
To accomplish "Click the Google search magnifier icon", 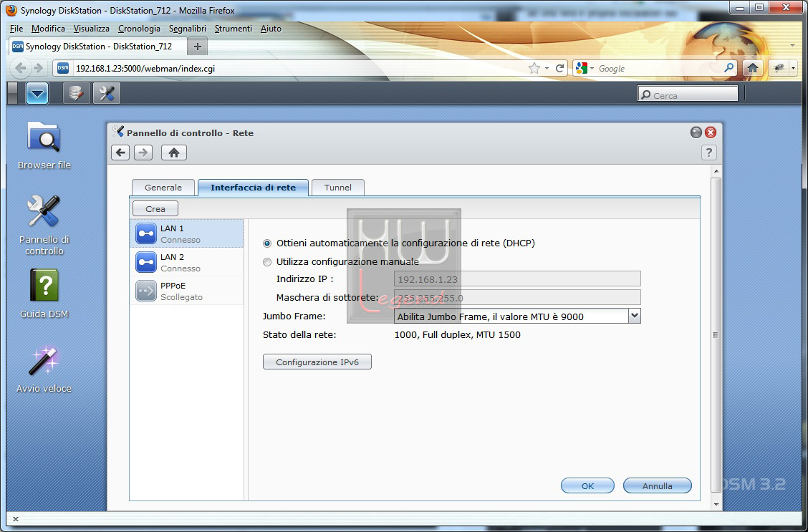I will coord(729,68).
